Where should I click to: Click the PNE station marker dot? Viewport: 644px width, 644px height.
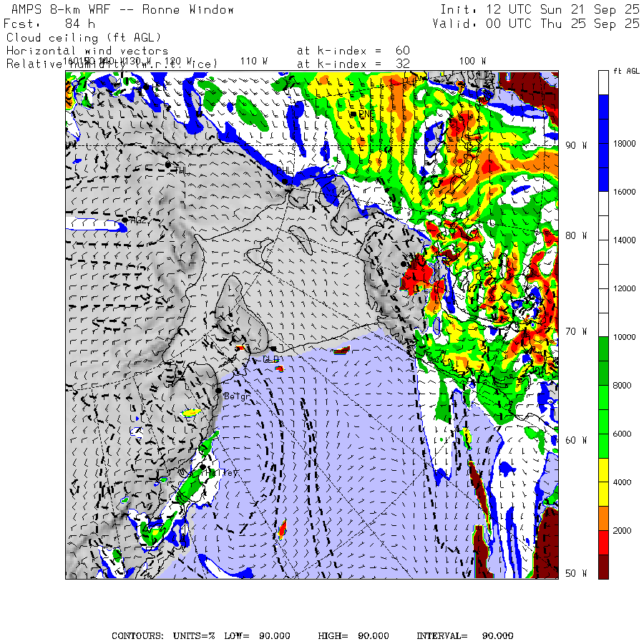(x=353, y=114)
